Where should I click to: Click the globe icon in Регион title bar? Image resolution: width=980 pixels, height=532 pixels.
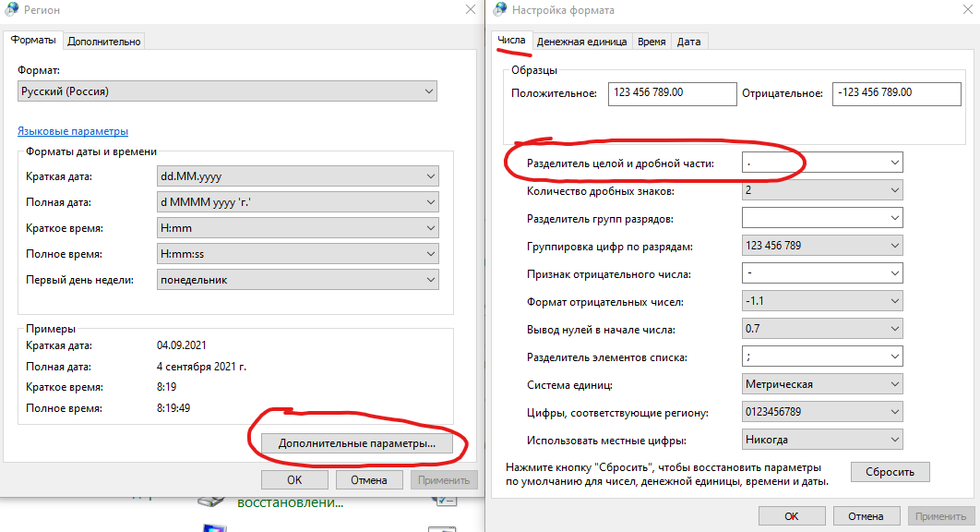11,9
